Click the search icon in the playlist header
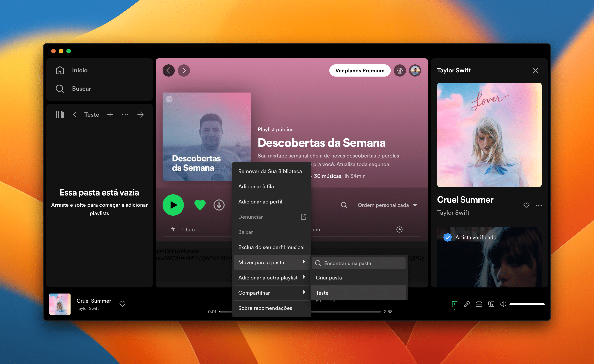Screen dimensions: 594x364 [344, 205]
